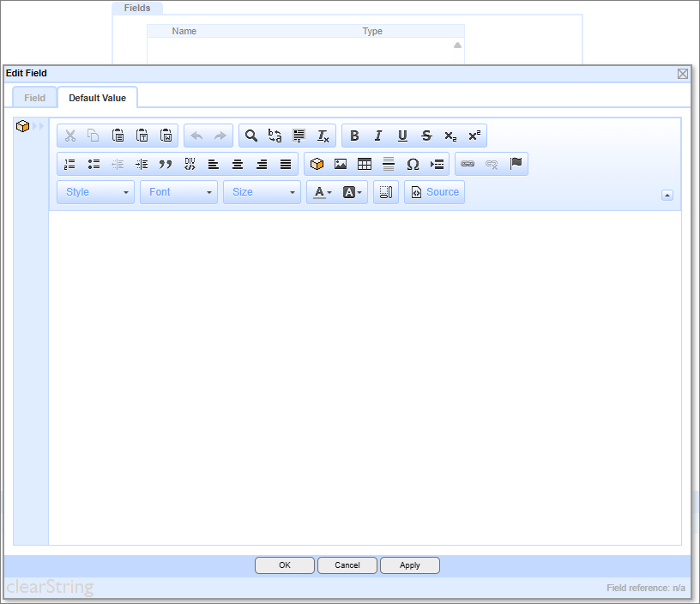The height and width of the screenshot is (604, 700).
Task: Click the Paste as plain text icon
Action: point(142,136)
